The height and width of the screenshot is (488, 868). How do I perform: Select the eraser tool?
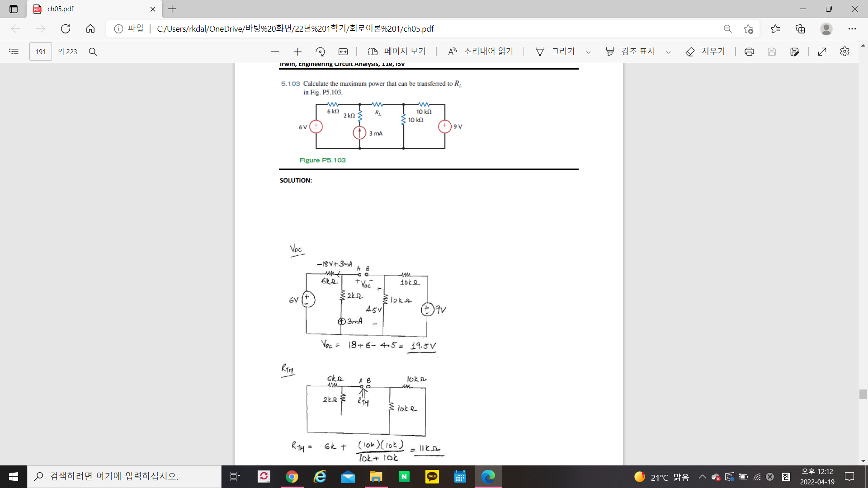tap(705, 52)
